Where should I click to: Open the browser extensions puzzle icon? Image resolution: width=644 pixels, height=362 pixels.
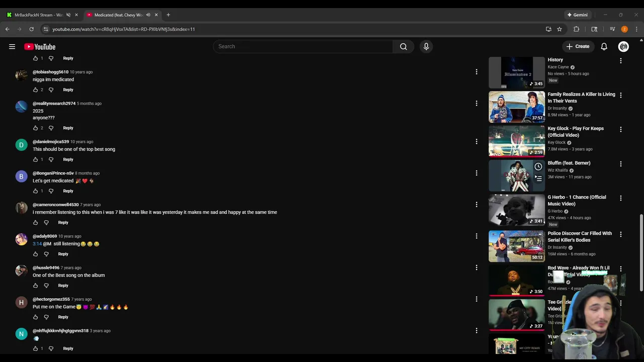(x=577, y=29)
